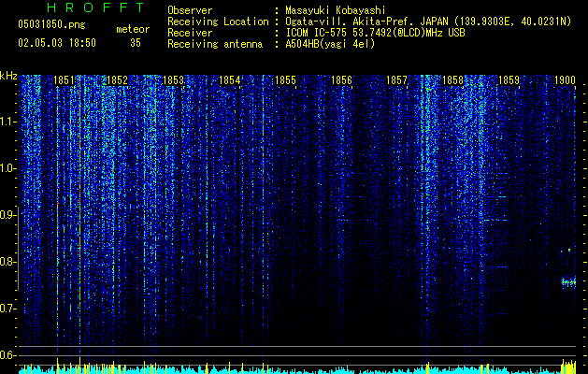Click the kHz axis unit label
The height and width of the screenshot is (374, 588).
pos(8,76)
